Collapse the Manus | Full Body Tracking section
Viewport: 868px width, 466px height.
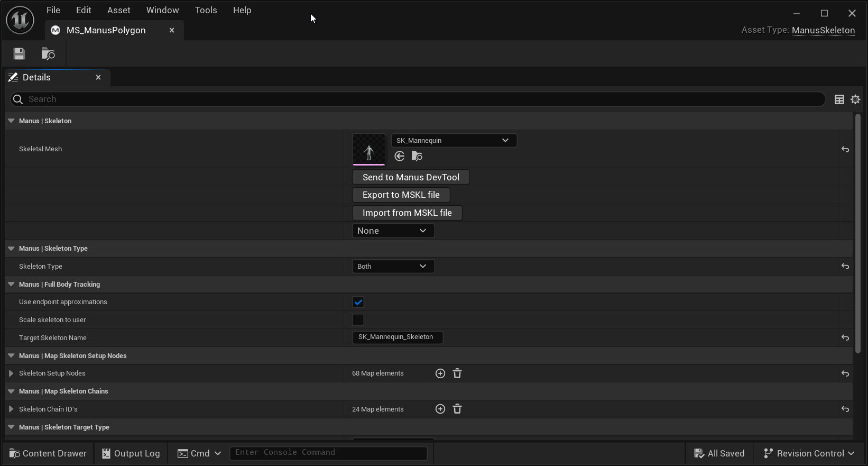pos(11,285)
